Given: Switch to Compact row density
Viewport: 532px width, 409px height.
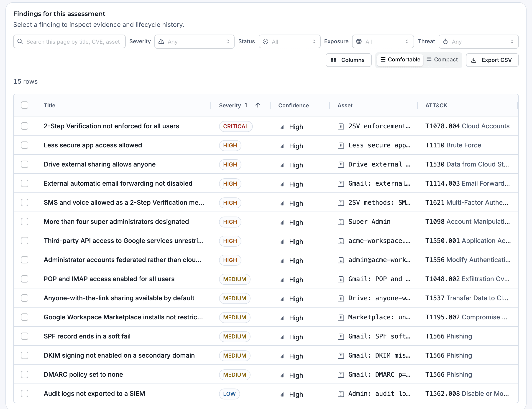Looking at the screenshot, I should (442, 60).
